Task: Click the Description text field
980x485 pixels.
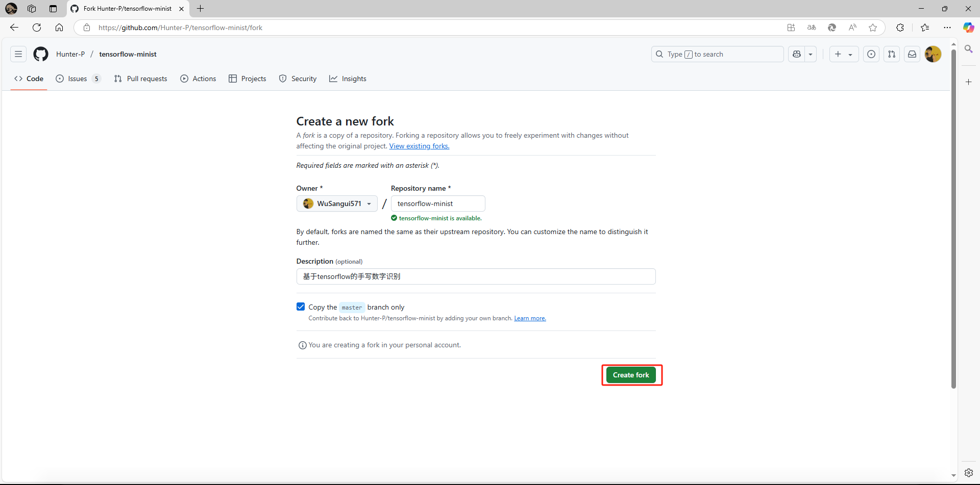Action: point(476,276)
